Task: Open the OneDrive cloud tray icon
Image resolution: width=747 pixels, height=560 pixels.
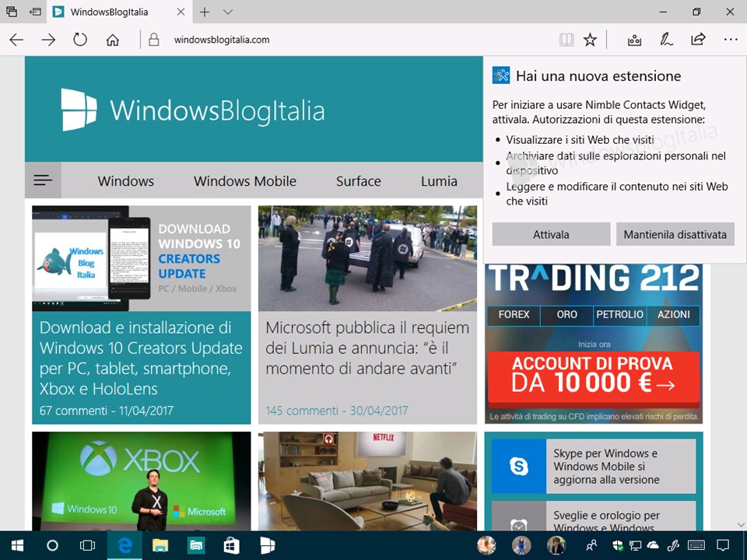Action: (x=653, y=546)
